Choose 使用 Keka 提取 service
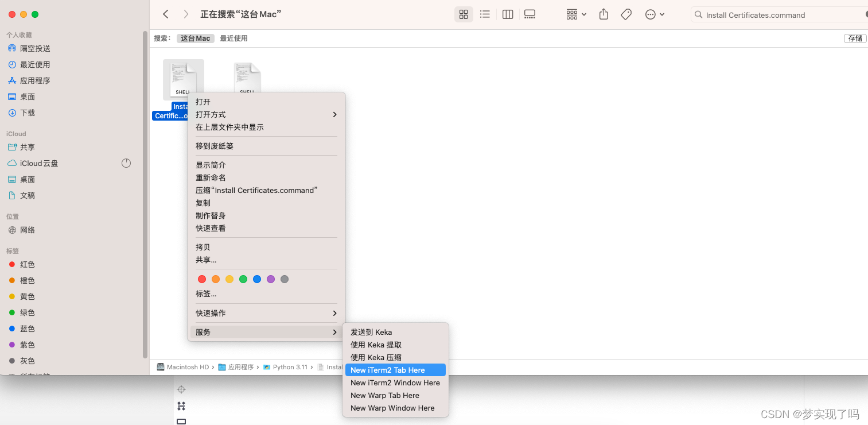 pos(395,345)
